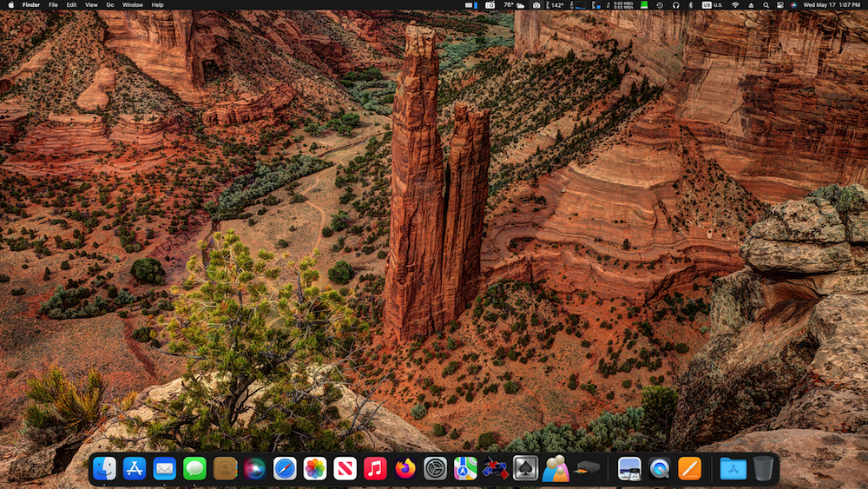This screenshot has width=868, height=489.
Task: Launch the Safari browser
Action: [285, 468]
